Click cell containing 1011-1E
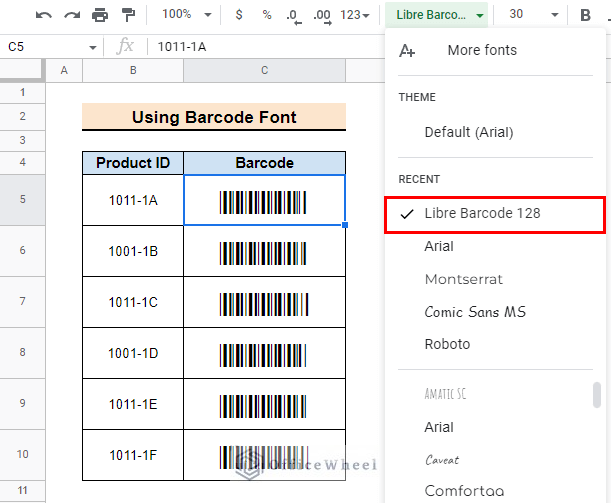 pyautogui.click(x=133, y=404)
